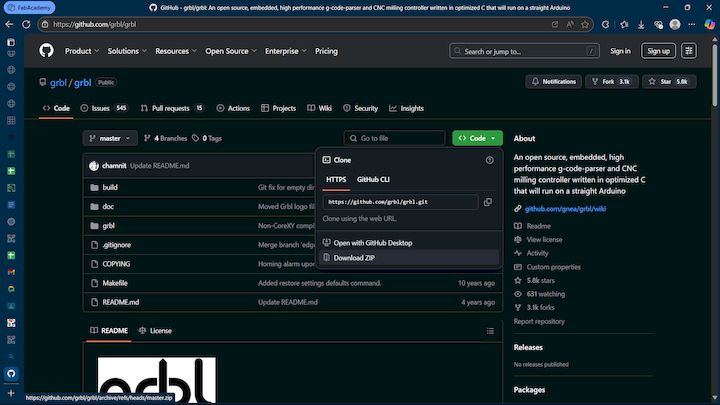Open the Makefile file
Image resolution: width=720 pixels, height=405 pixels.
pos(115,283)
